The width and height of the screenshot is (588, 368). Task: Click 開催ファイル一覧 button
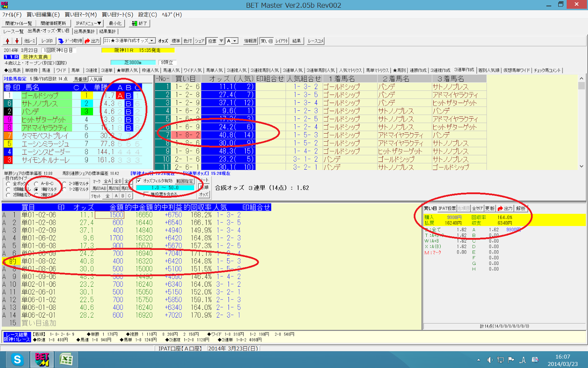tap(19, 23)
